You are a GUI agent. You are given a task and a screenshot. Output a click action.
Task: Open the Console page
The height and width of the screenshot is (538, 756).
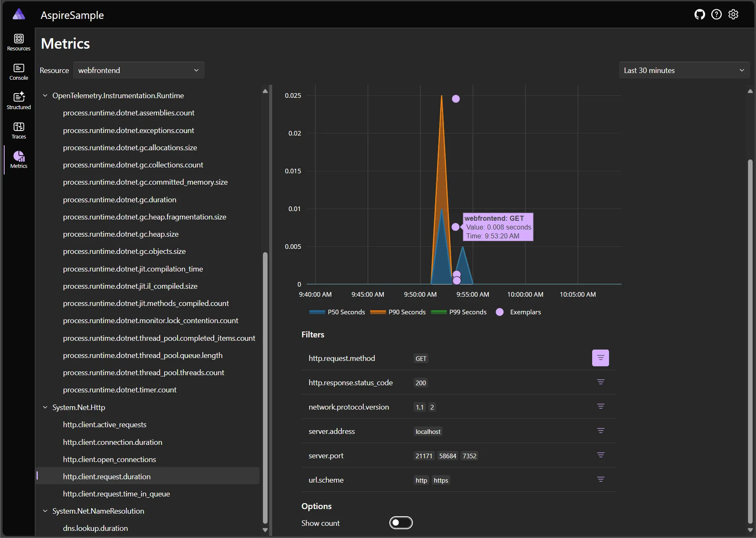18,71
